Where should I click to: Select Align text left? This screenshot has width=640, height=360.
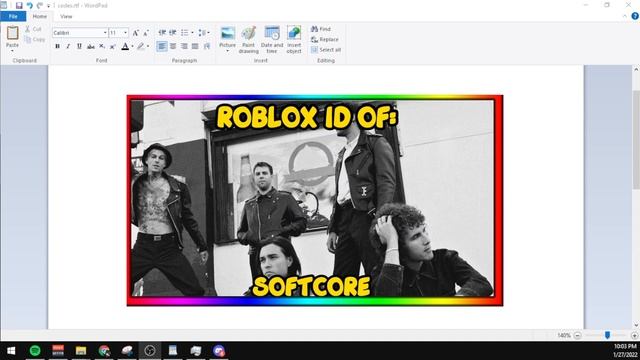coord(162,46)
